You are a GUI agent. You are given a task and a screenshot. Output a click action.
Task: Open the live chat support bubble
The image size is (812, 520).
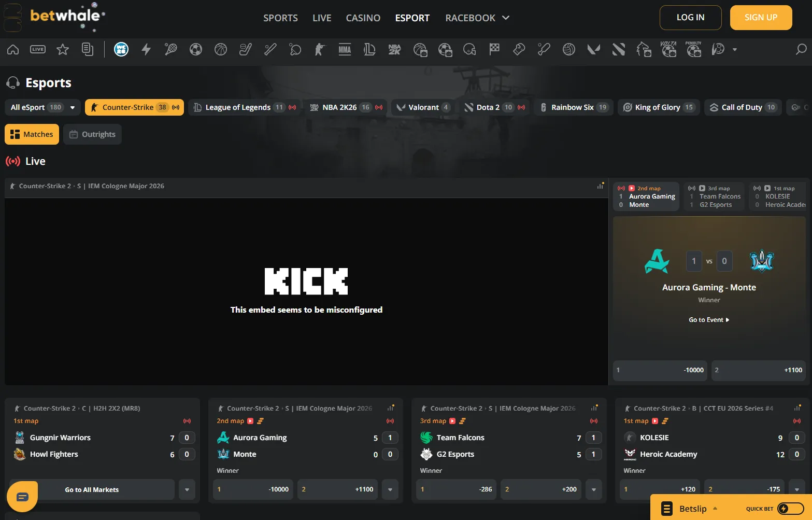click(x=22, y=497)
